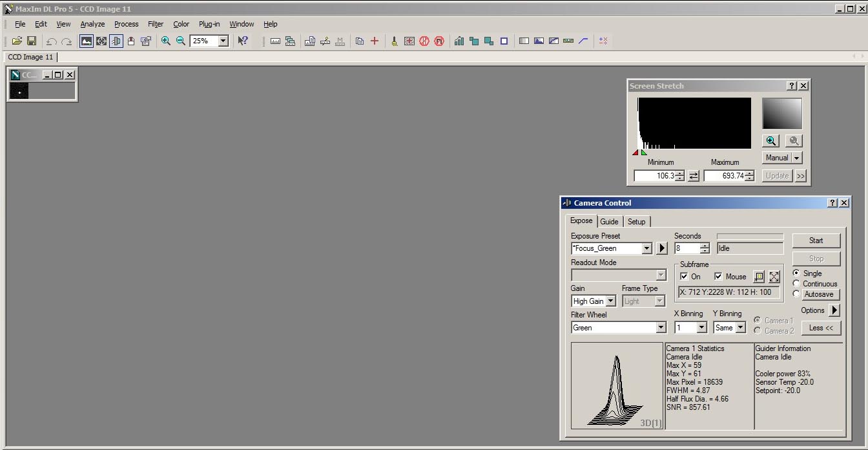
Task: Uncheck the Subframe Mouse checkbox
Action: (x=718, y=277)
